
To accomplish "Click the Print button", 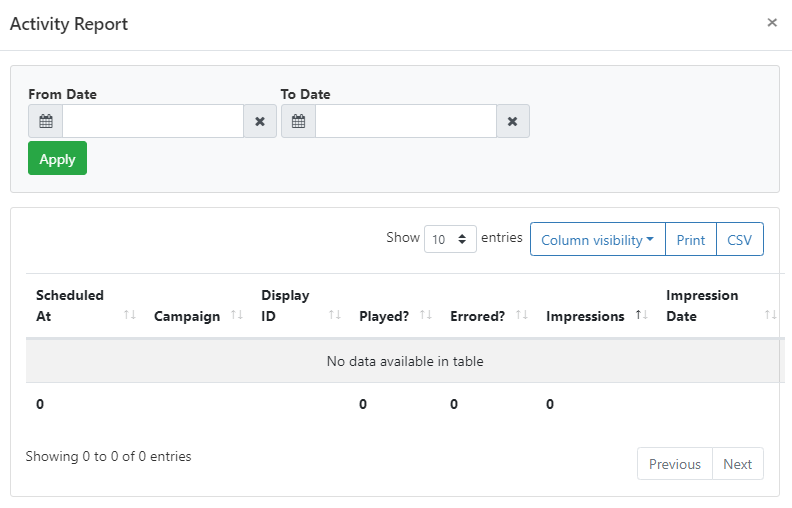I will (690, 240).
